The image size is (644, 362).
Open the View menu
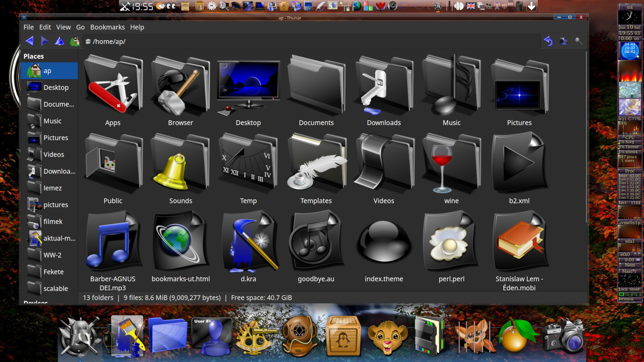(x=63, y=27)
